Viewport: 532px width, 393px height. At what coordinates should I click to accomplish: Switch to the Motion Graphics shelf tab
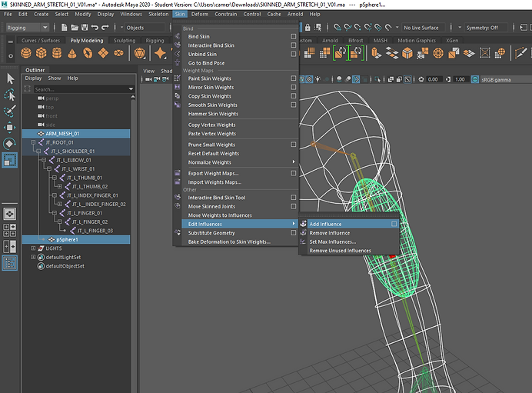tap(417, 41)
